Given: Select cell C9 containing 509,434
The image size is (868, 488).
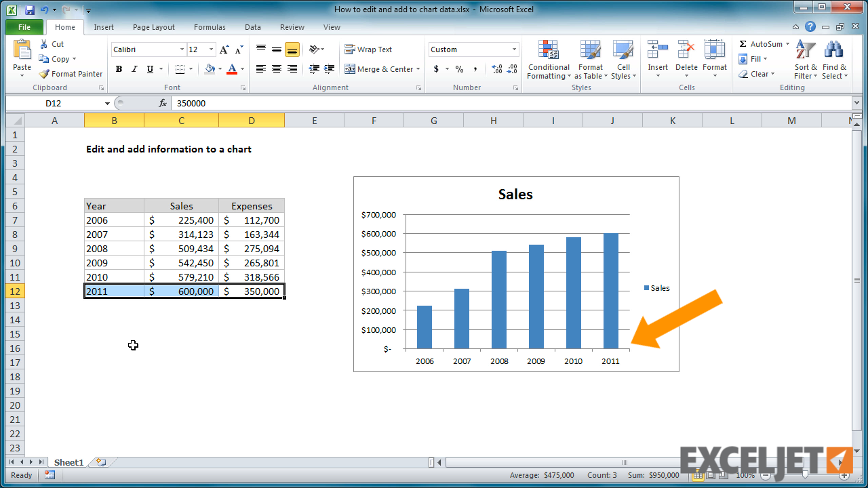Looking at the screenshot, I should pyautogui.click(x=181, y=249).
